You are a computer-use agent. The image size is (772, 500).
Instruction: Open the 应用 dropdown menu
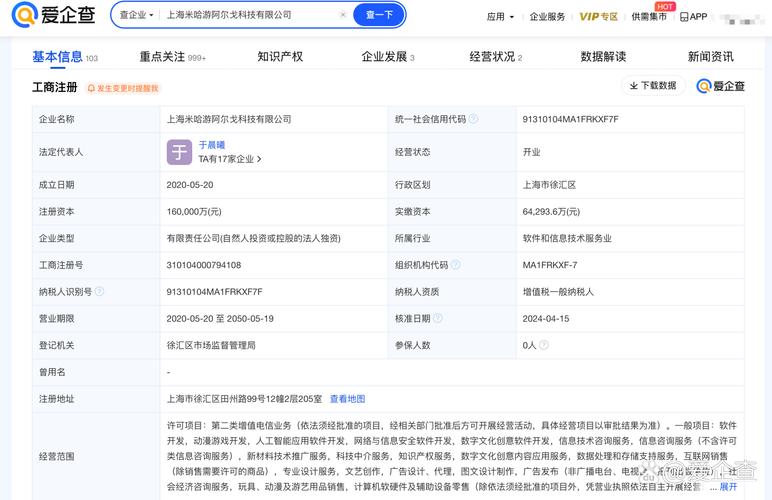point(500,17)
